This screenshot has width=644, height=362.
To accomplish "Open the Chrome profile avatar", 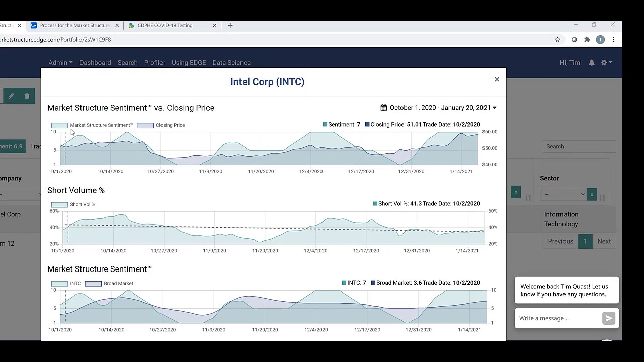I will click(600, 40).
